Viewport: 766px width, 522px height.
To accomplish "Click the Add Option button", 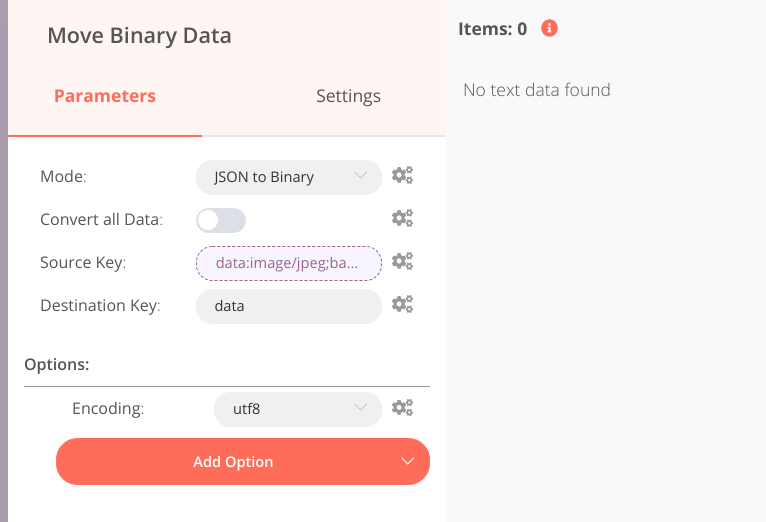I will tap(243, 461).
